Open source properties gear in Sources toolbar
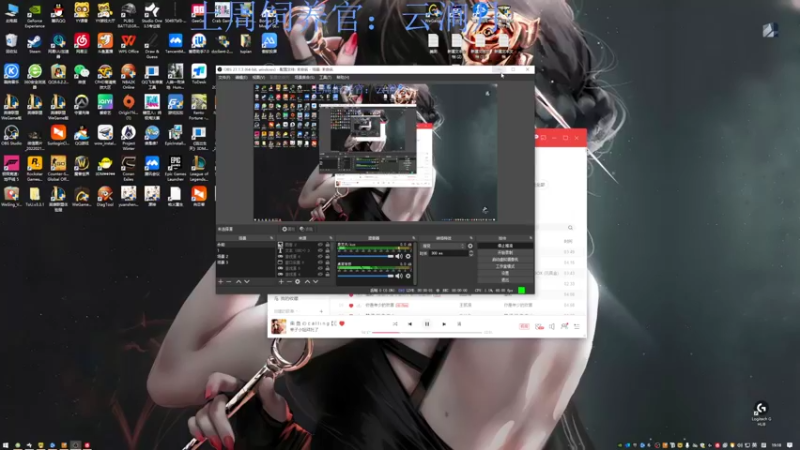Screen dimensions: 800x450 (x=297, y=282)
